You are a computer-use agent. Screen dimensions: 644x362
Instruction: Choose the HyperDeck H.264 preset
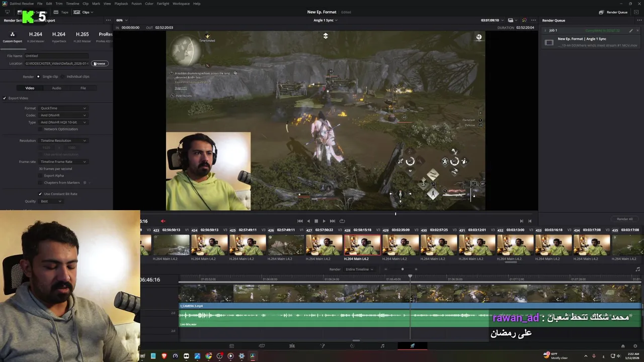58,37
